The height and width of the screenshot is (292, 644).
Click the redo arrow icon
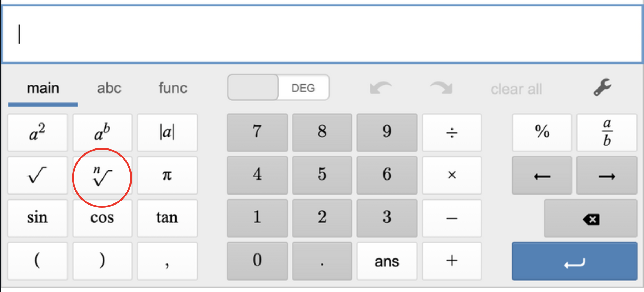point(442,87)
